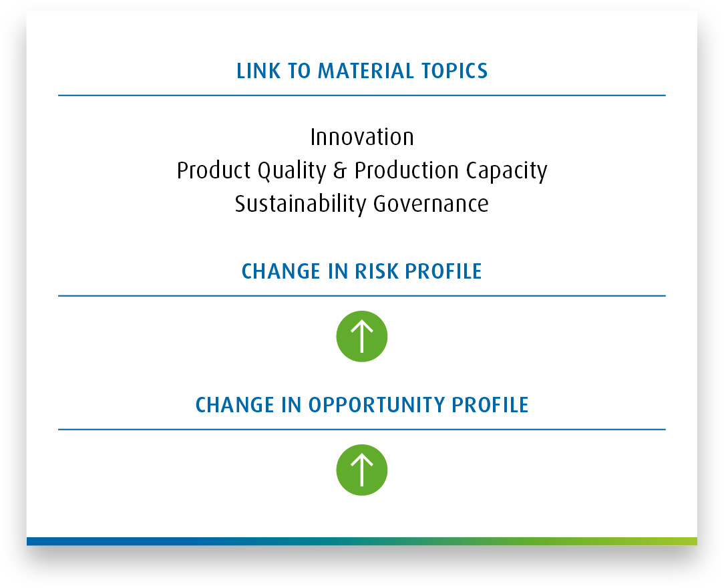Select the Link to Material Topics heading
This screenshot has height=588, width=724.
[362, 71]
